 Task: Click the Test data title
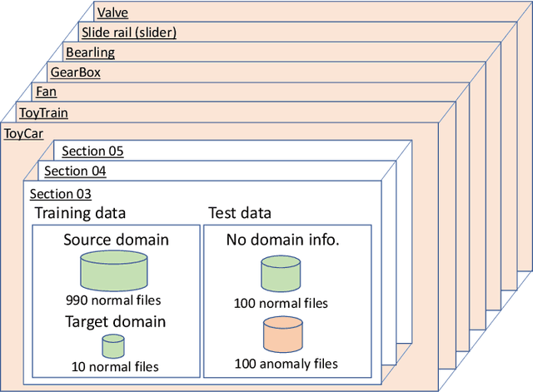(x=239, y=213)
